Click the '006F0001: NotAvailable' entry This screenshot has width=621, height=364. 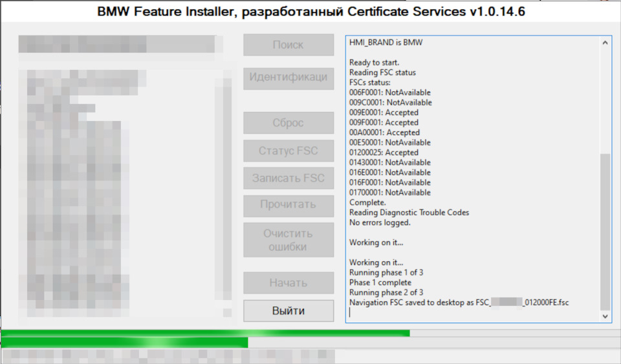click(x=389, y=92)
